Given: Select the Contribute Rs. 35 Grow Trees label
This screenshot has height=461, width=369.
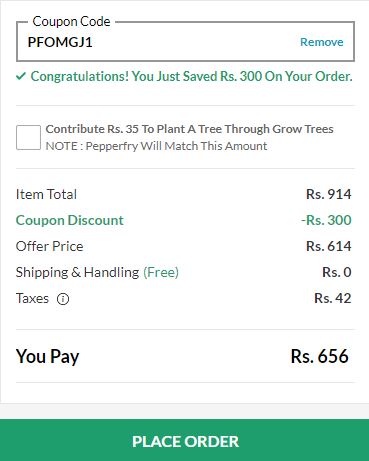Looking at the screenshot, I should [x=189, y=129].
